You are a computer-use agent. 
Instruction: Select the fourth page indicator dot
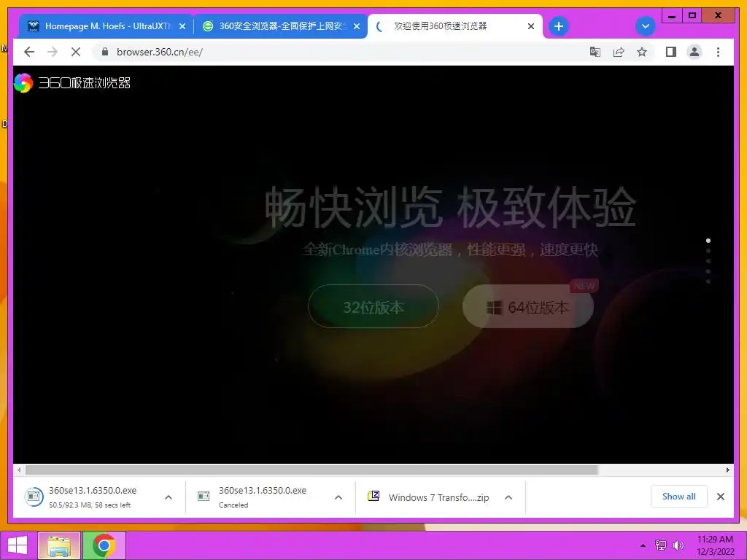coord(708,271)
